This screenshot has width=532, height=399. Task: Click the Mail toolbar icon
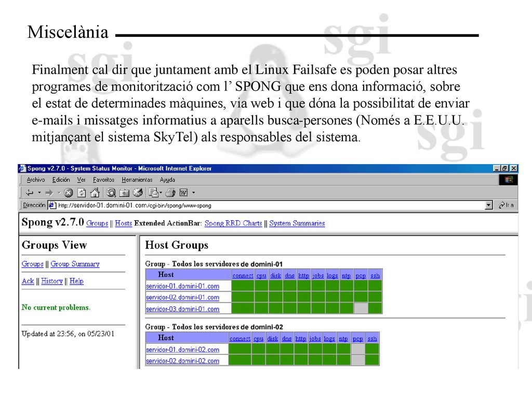[154, 193]
